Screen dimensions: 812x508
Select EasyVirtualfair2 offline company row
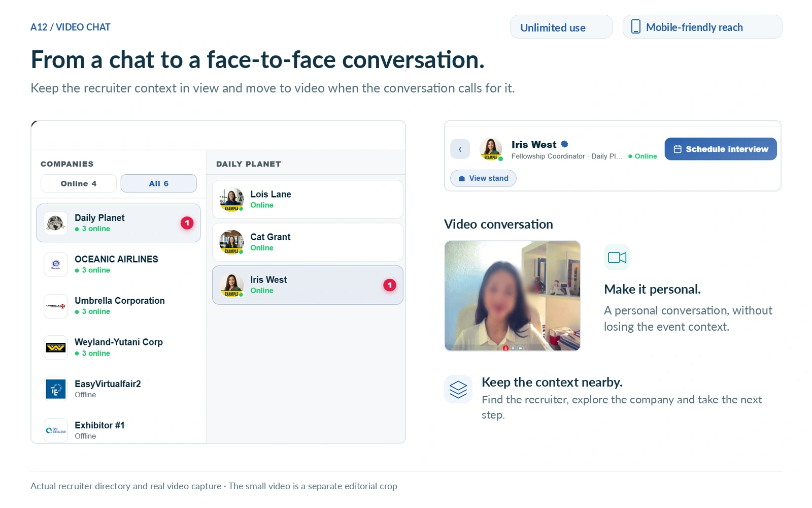(118, 389)
